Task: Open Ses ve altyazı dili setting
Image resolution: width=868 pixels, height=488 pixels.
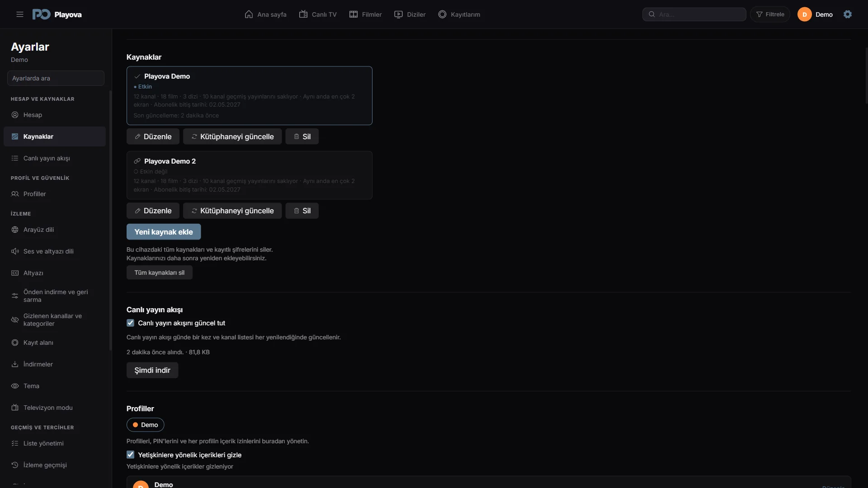Action: (x=55, y=251)
